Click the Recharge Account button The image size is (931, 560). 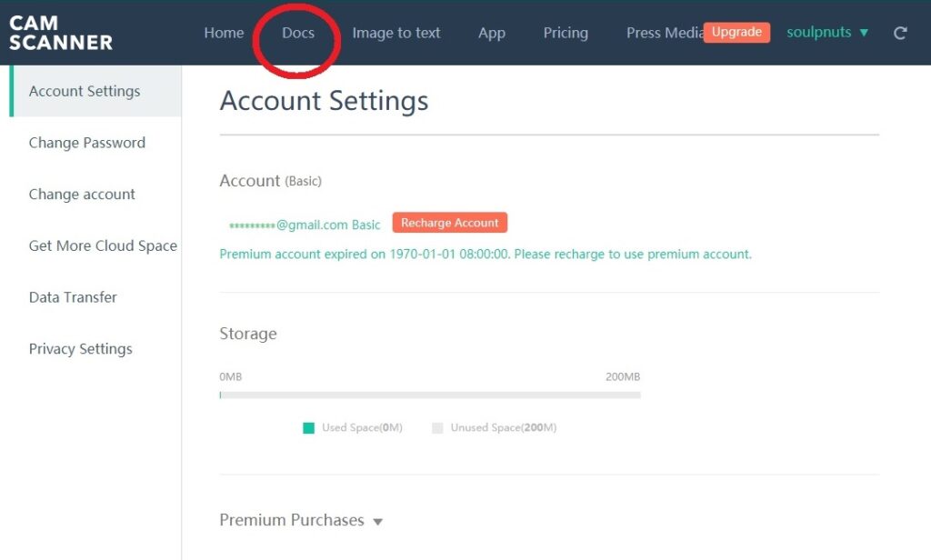pos(450,223)
